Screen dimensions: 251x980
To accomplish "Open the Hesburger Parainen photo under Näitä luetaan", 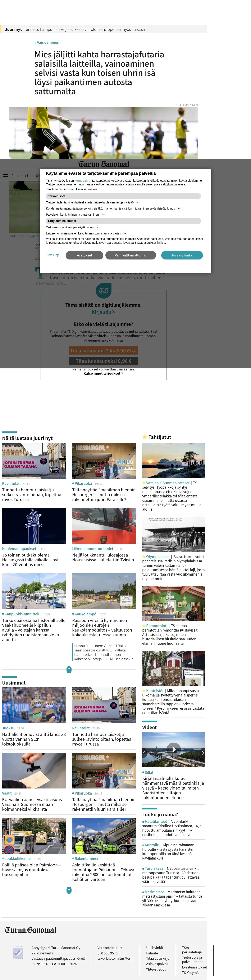I will [x=104, y=460].
